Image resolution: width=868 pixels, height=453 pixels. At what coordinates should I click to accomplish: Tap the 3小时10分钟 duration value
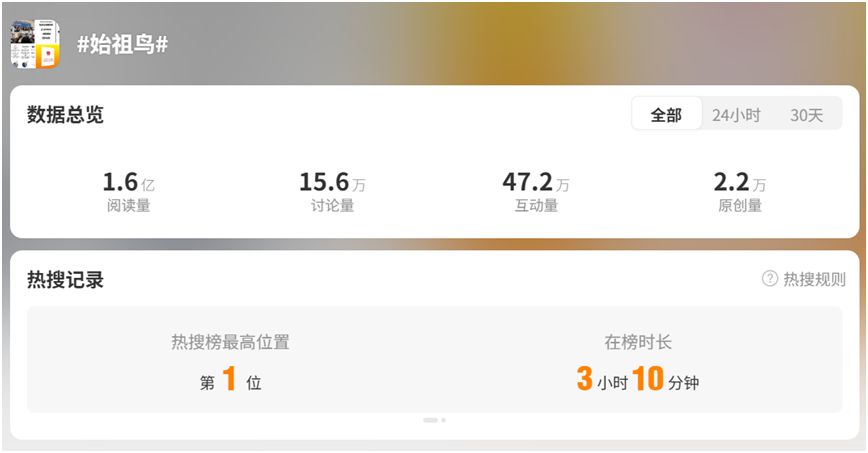pyautogui.click(x=638, y=379)
